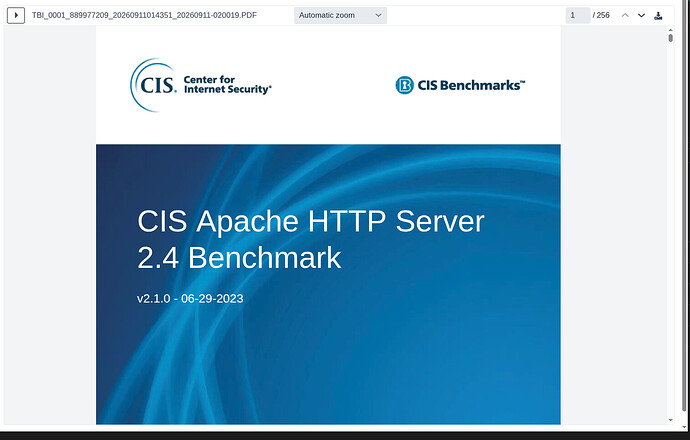This screenshot has width=690, height=440.
Task: Click the 'CIS Apache HTTP Server' title
Action: (x=311, y=221)
